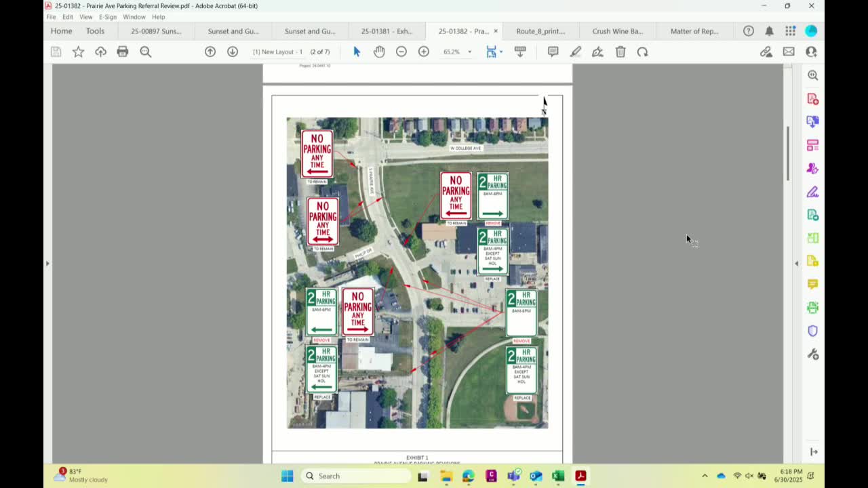This screenshot has width=868, height=488.
Task: Open the Windows Start menu
Action: [x=288, y=476]
